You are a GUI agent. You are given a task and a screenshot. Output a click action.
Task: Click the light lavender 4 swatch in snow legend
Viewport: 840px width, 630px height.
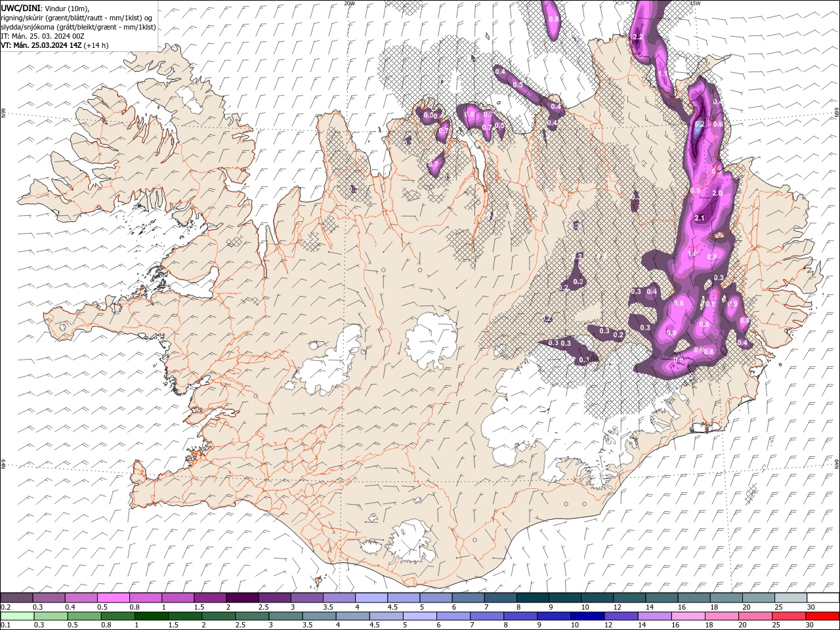click(x=371, y=598)
